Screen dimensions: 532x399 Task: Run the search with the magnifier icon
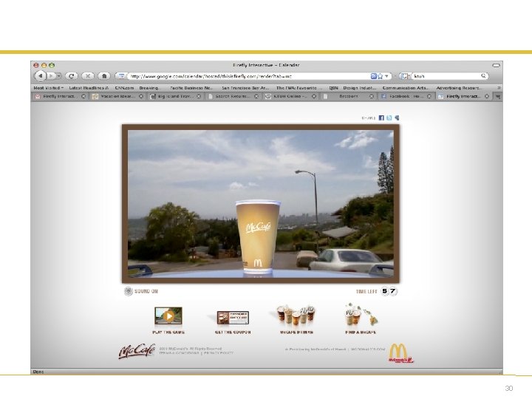[483, 76]
